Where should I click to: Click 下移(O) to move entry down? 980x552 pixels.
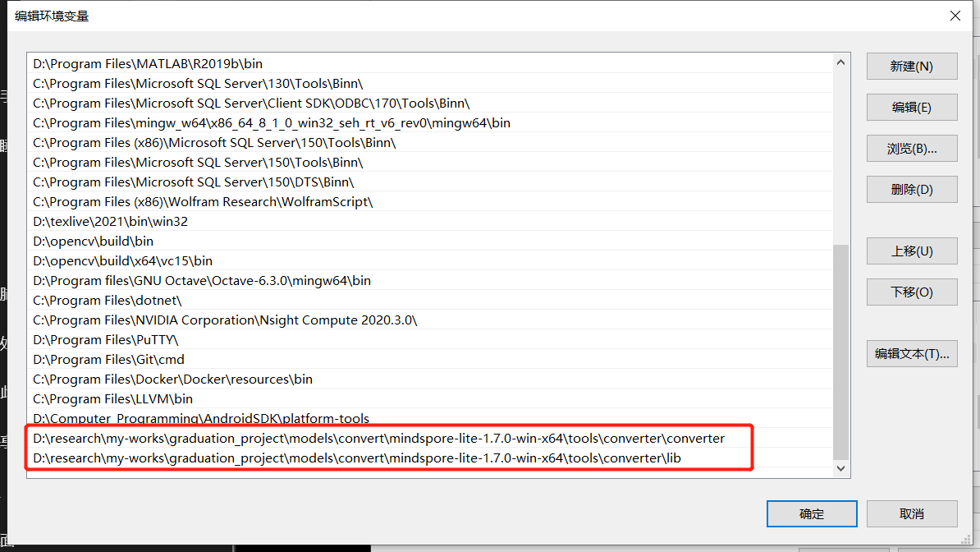tap(911, 292)
